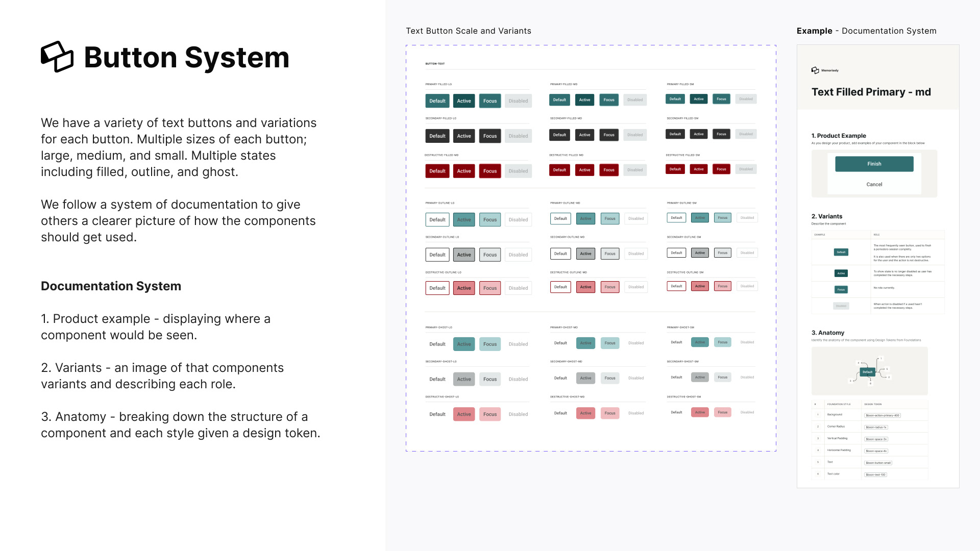Click the Cancel text button
980x551 pixels.
(x=874, y=184)
